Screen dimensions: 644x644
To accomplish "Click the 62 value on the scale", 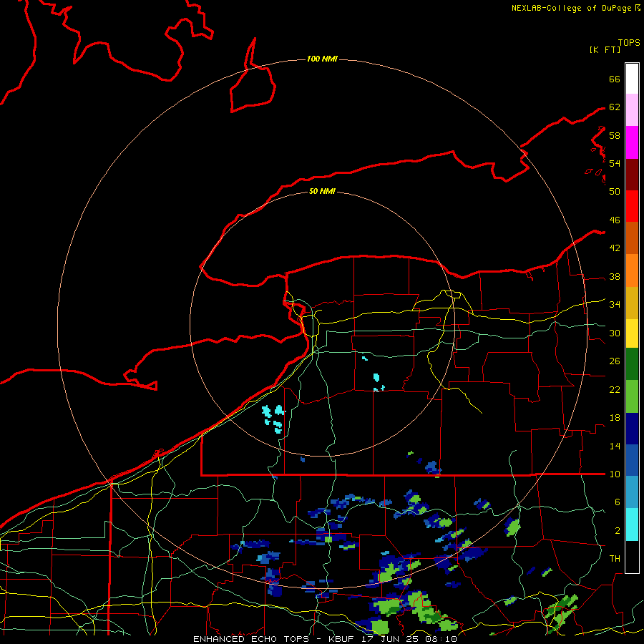I will (x=615, y=107).
